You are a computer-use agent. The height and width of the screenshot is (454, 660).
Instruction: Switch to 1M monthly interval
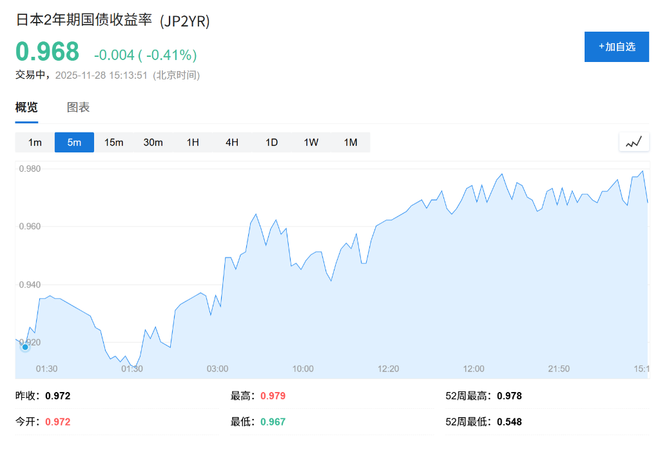point(350,142)
